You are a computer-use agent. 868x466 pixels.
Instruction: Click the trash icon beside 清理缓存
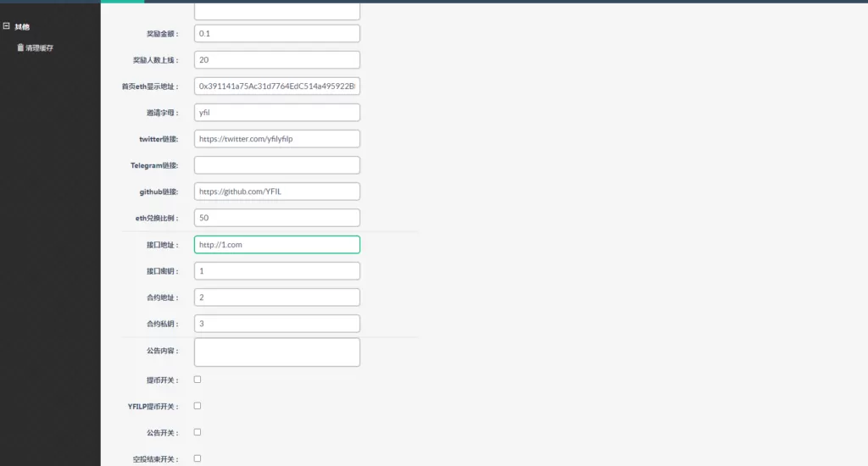[x=20, y=47]
